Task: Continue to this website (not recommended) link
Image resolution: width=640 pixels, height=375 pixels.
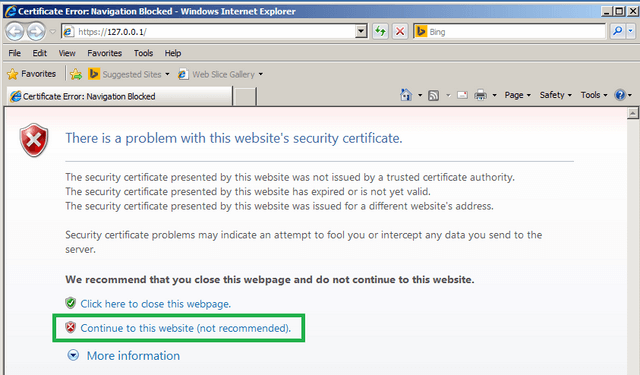Action: pyautogui.click(x=185, y=328)
